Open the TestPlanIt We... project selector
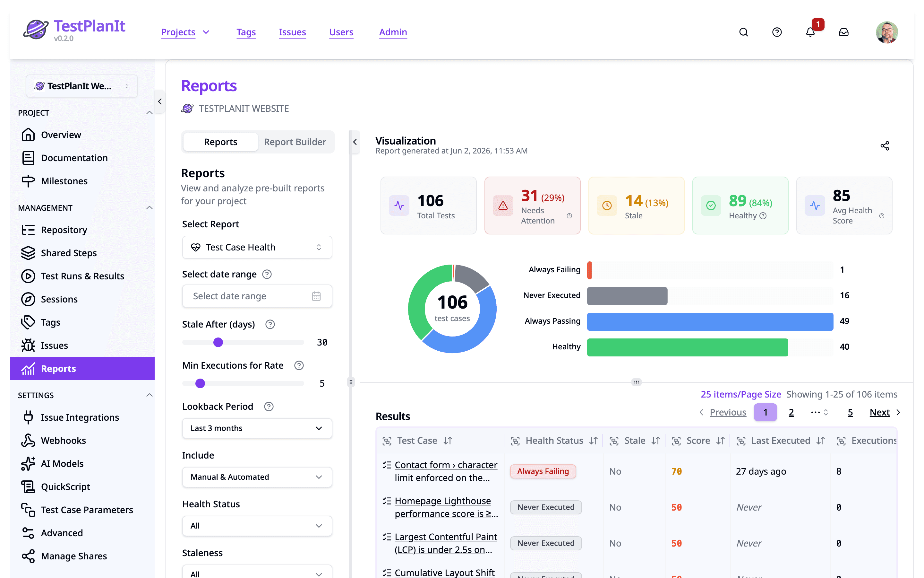The width and height of the screenshot is (924, 578). [82, 86]
